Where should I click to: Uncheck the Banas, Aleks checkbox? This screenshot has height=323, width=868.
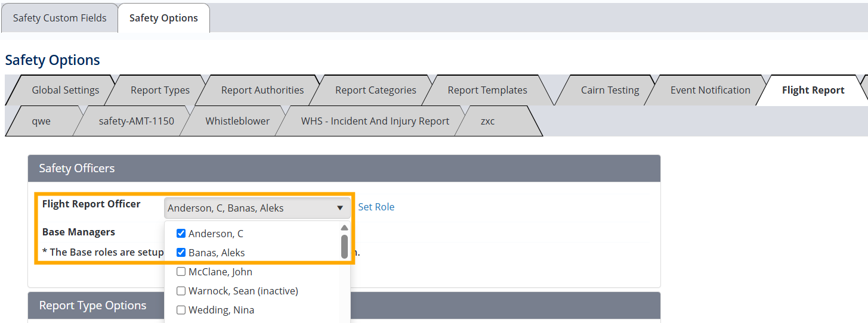(181, 253)
